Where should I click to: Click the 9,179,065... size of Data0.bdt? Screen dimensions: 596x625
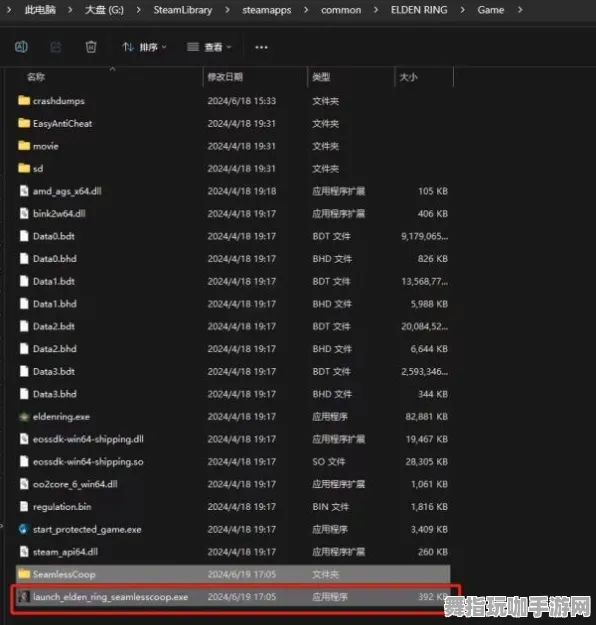[425, 236]
